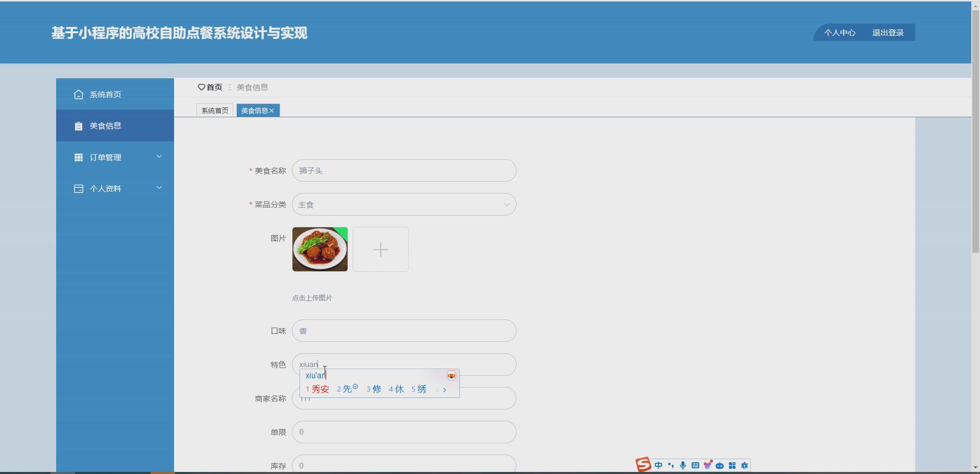Viewport: 980px width, 474px height.
Task: Click the scrollbar down arrow
Action: click(975, 467)
